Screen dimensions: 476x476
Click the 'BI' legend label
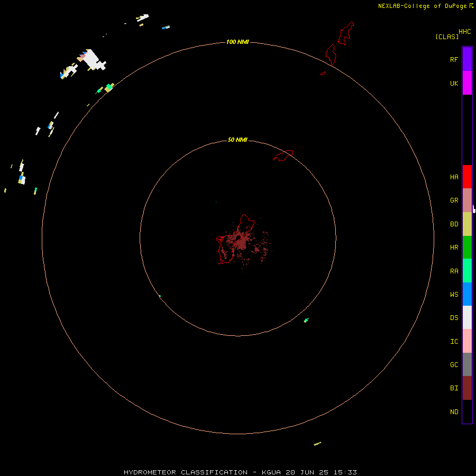point(454,388)
